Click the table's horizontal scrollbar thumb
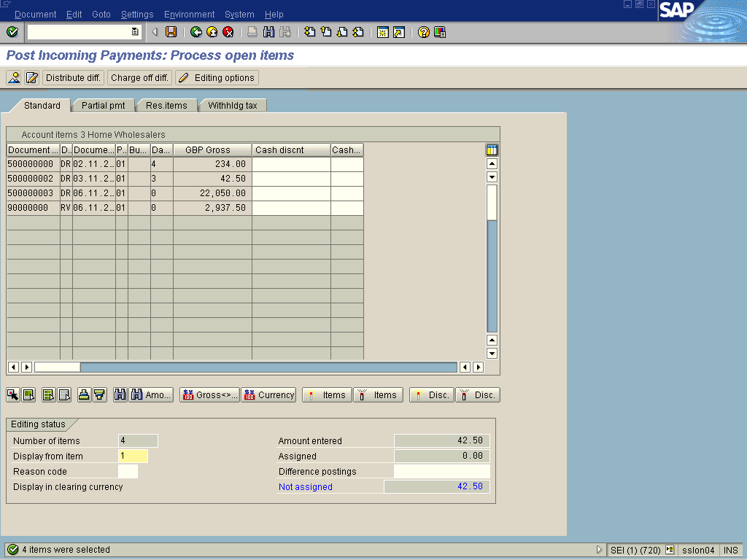This screenshot has height=560, width=747. tap(57, 367)
